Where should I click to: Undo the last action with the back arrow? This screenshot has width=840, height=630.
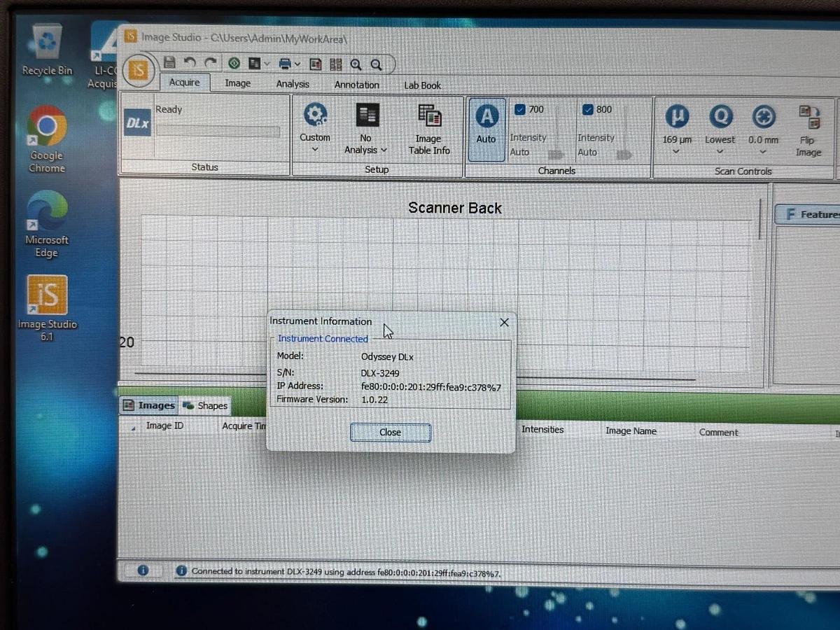[x=190, y=63]
